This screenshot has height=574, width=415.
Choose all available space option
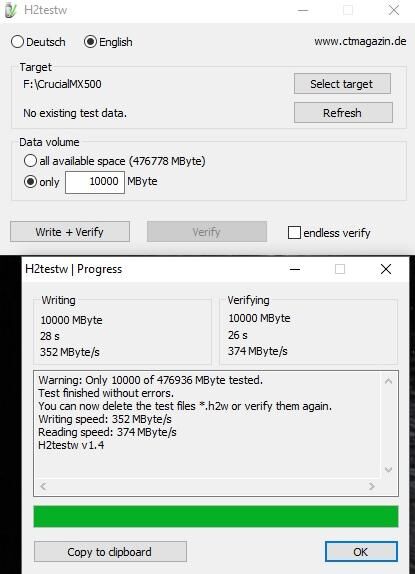(114, 161)
